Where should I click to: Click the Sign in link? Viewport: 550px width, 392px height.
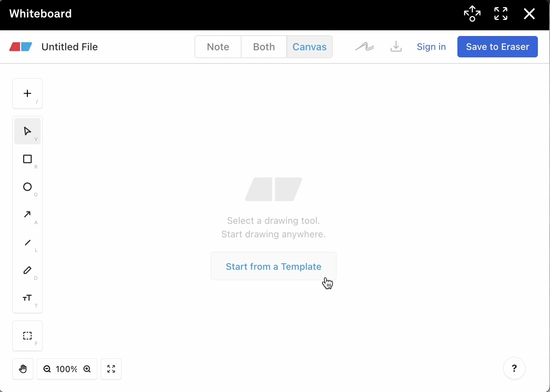coord(431,47)
